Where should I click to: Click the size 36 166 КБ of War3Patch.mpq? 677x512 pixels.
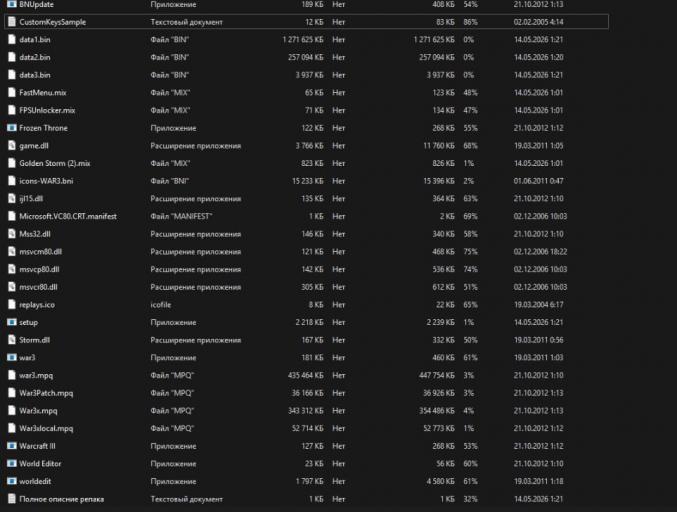[307, 393]
